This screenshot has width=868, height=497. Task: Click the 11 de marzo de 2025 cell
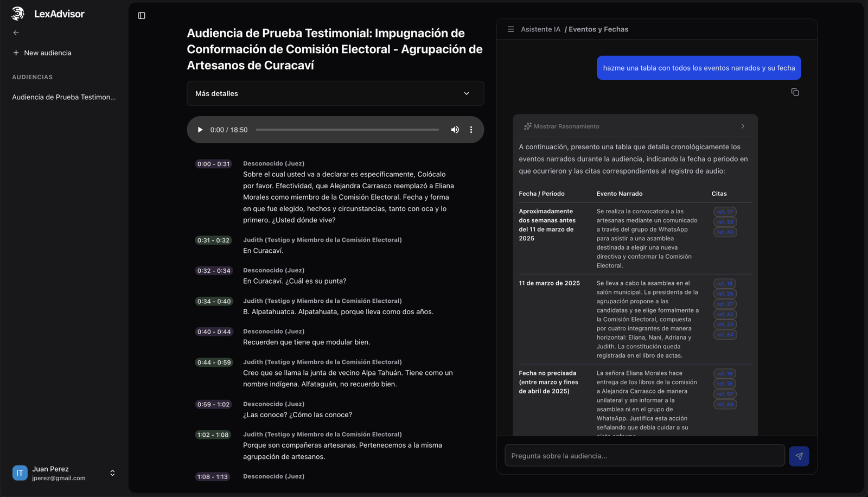coord(549,283)
